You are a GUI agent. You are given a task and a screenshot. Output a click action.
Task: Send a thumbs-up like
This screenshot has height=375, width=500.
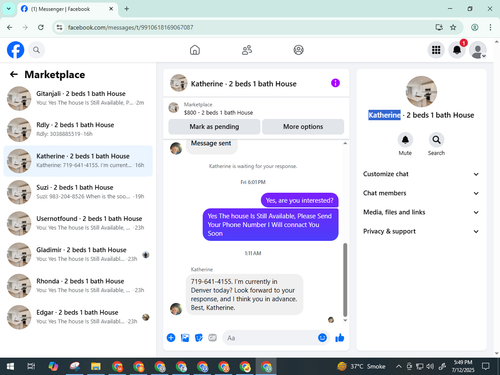pyautogui.click(x=340, y=338)
